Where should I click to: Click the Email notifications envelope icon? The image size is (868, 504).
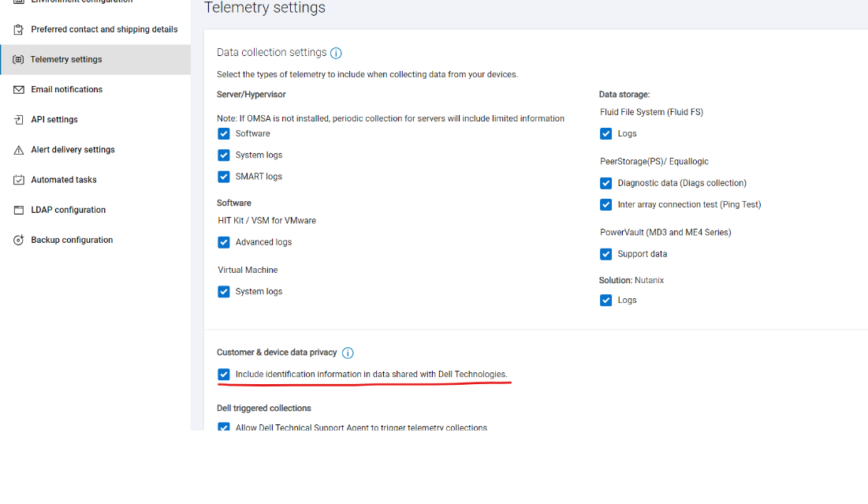pyautogui.click(x=19, y=90)
